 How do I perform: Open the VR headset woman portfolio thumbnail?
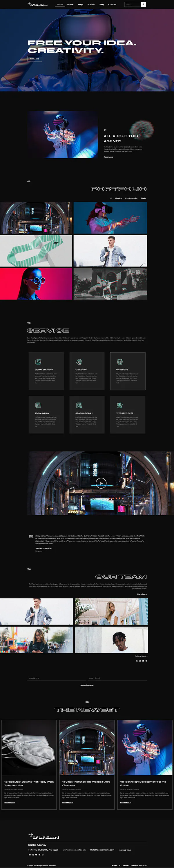pyautogui.click(x=110, y=218)
